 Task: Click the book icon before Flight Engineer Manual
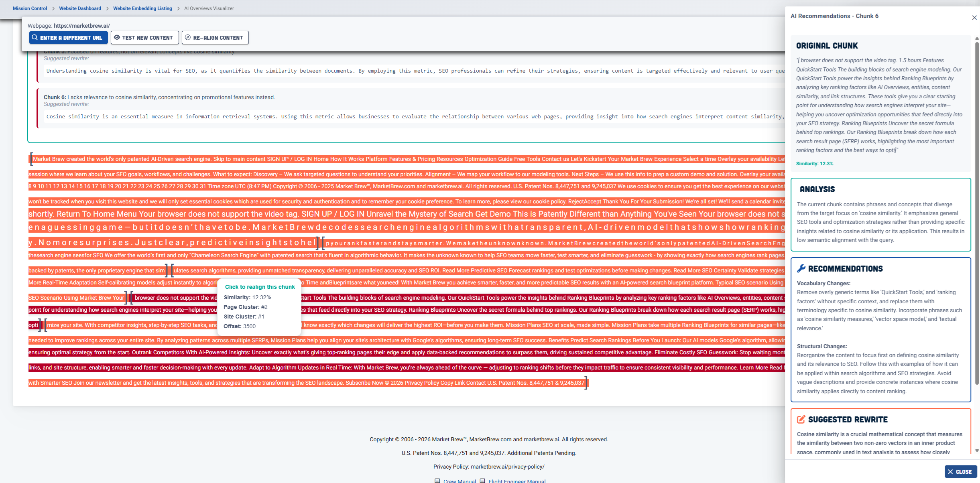point(482,481)
